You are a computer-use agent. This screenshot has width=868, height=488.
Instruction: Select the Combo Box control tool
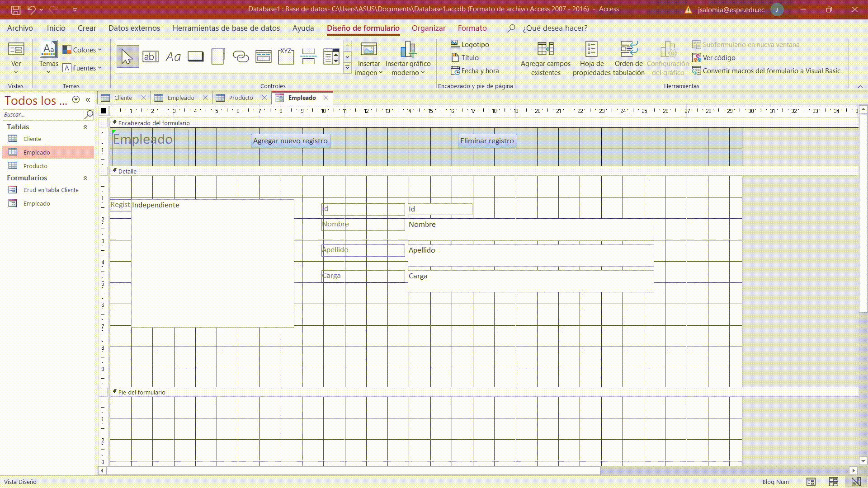(331, 57)
